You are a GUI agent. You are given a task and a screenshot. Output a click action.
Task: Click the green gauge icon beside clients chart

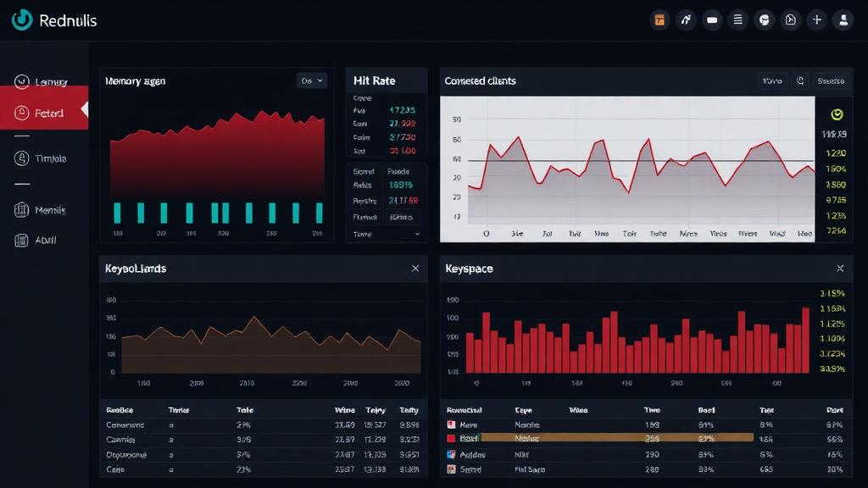point(835,114)
